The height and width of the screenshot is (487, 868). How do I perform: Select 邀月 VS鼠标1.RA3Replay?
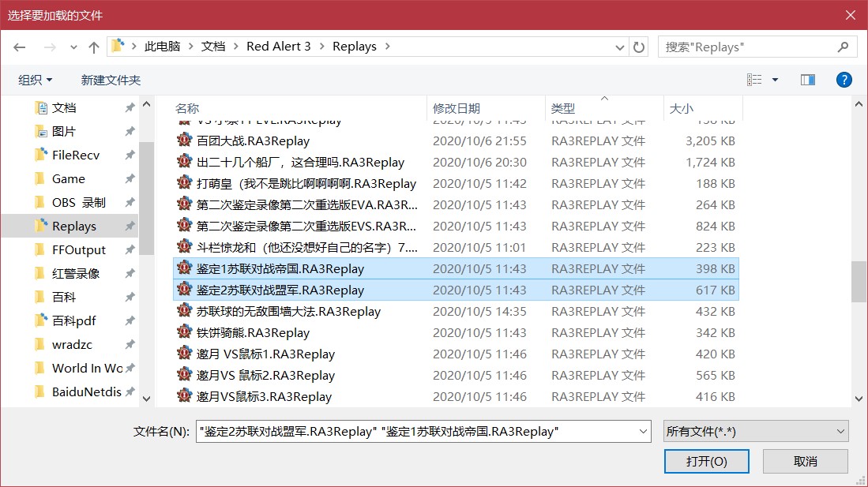[x=265, y=354]
